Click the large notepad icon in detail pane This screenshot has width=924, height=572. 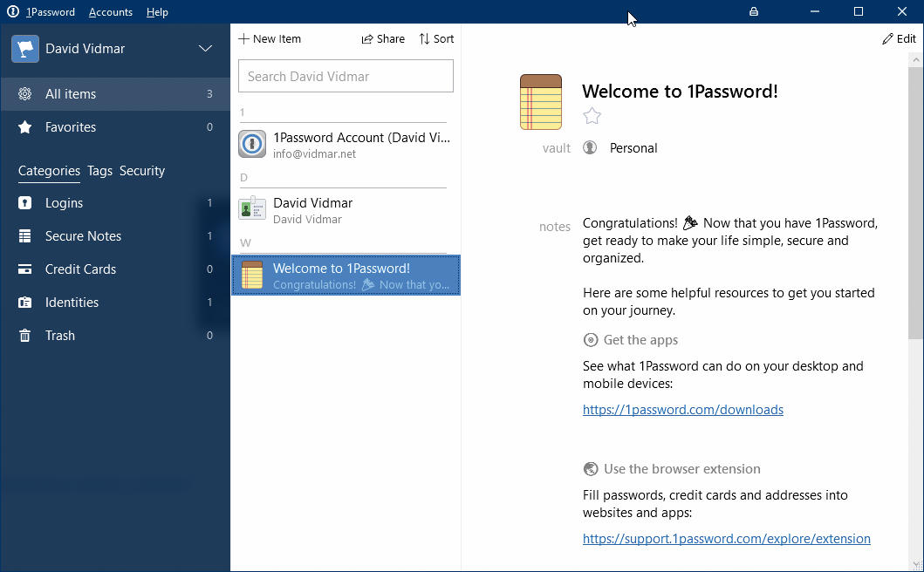(541, 102)
